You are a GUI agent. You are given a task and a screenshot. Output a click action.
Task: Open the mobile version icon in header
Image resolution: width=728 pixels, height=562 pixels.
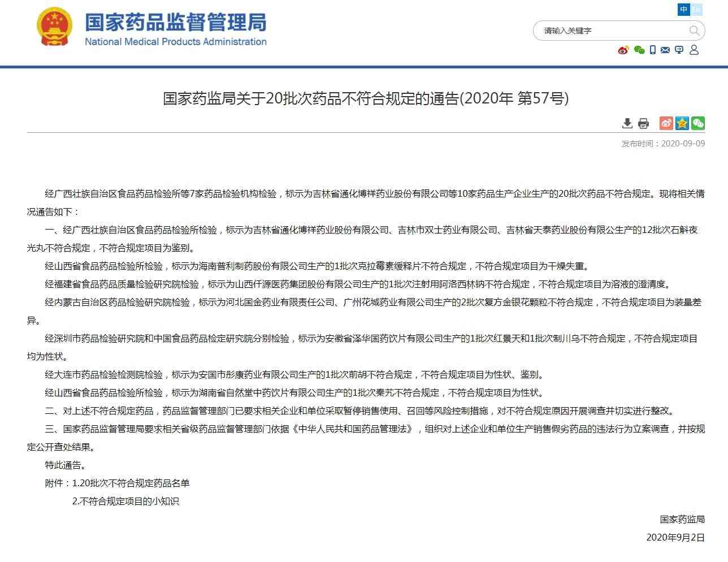coord(653,50)
